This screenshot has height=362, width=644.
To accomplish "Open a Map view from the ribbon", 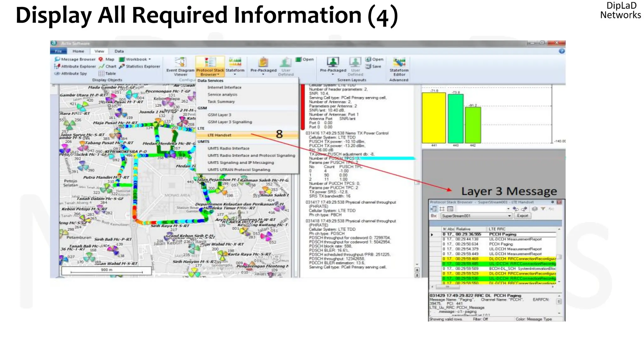I will 106,59.
